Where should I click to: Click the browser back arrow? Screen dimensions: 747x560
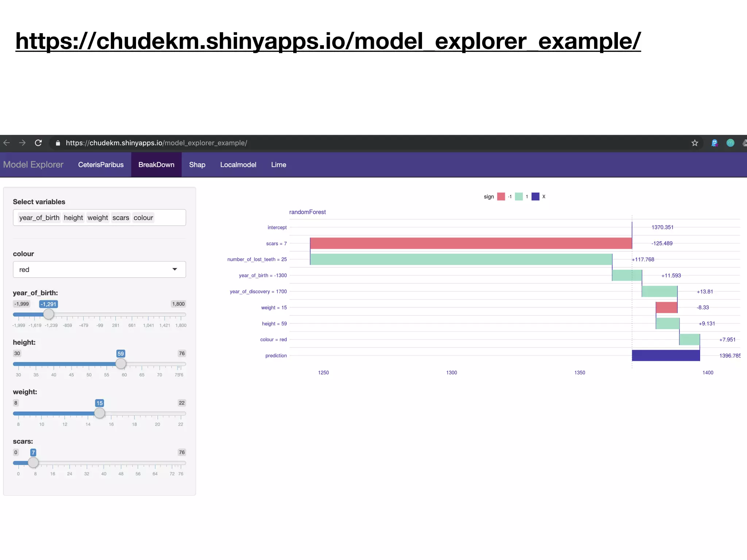click(x=6, y=143)
